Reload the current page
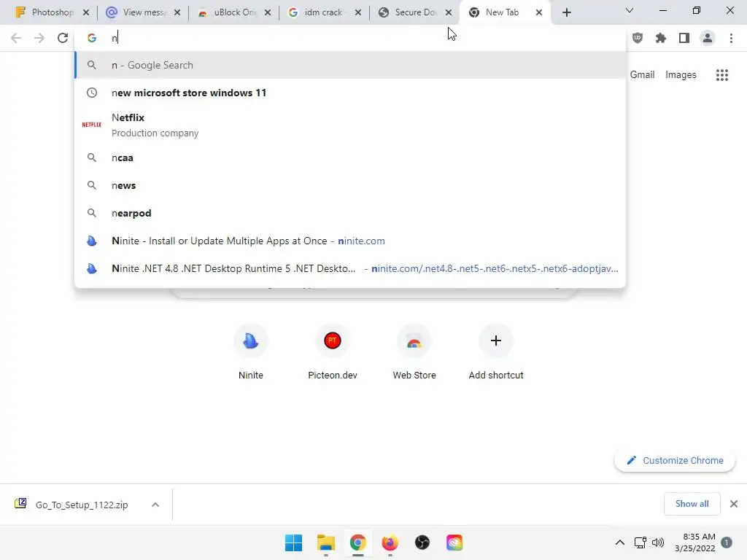The width and height of the screenshot is (747, 560). [63, 38]
